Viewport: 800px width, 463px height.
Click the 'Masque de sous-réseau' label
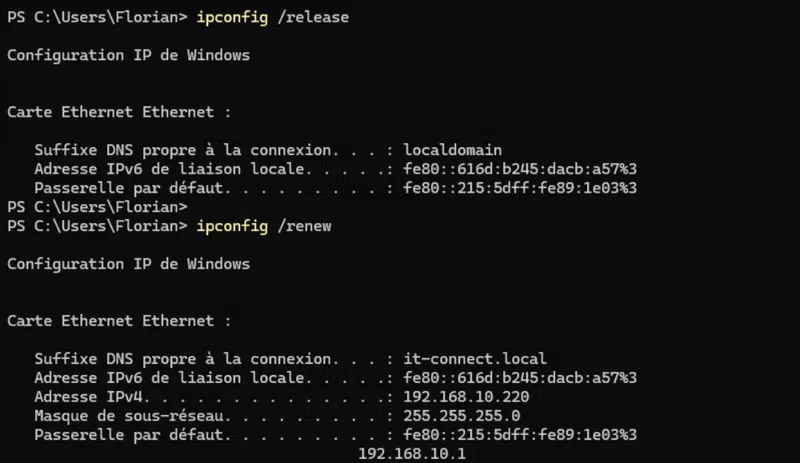click(x=115, y=415)
